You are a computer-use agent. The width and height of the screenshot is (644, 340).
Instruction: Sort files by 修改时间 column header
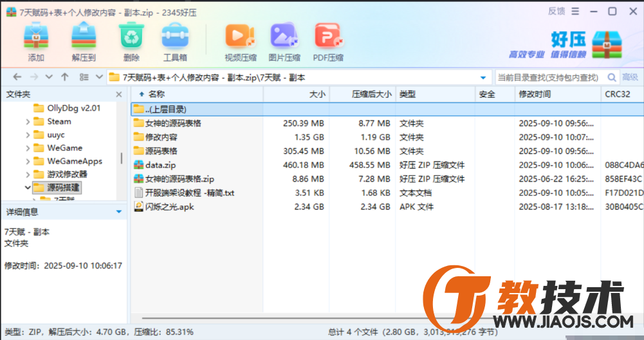[x=535, y=94]
